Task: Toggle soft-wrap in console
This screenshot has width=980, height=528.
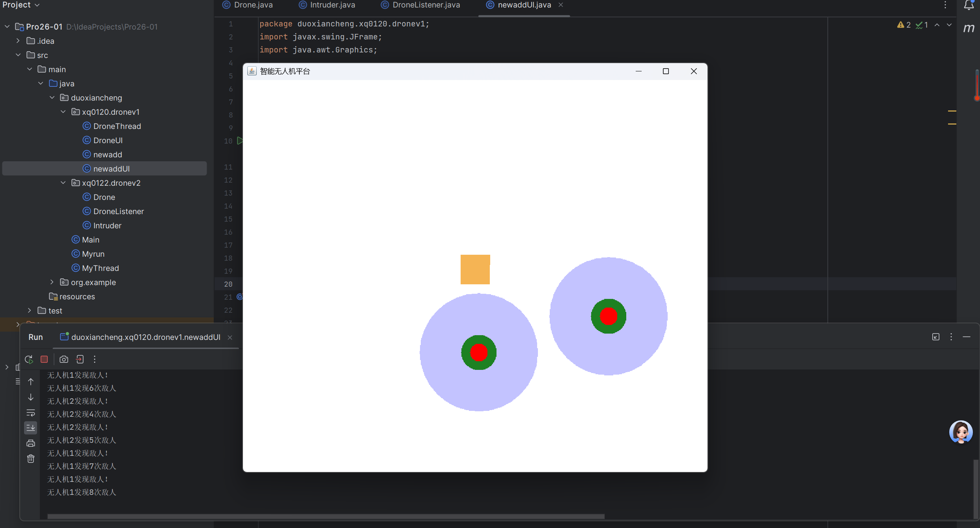Action: click(31, 413)
